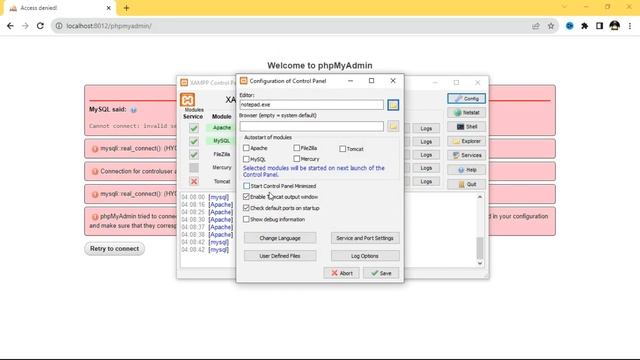Image resolution: width=640 pixels, height=360 pixels.
Task: Click the Config button in XAMPP
Action: point(467,98)
